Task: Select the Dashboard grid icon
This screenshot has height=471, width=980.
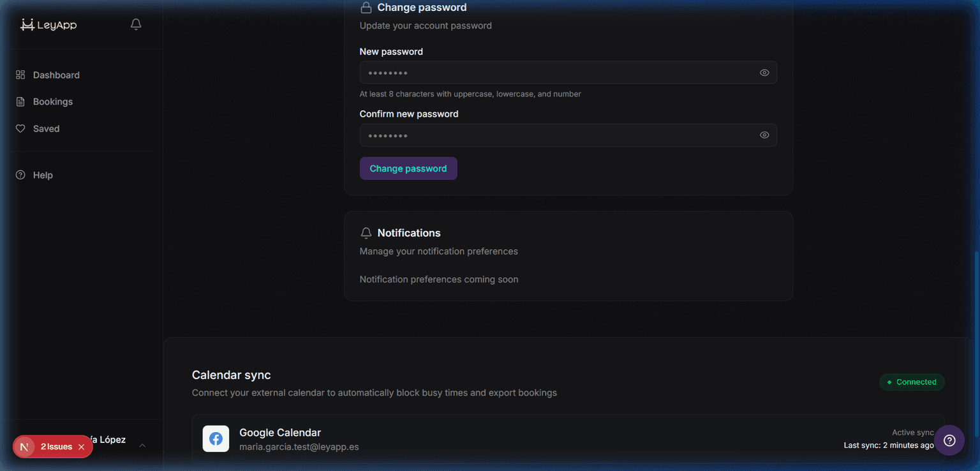Action: tap(20, 75)
